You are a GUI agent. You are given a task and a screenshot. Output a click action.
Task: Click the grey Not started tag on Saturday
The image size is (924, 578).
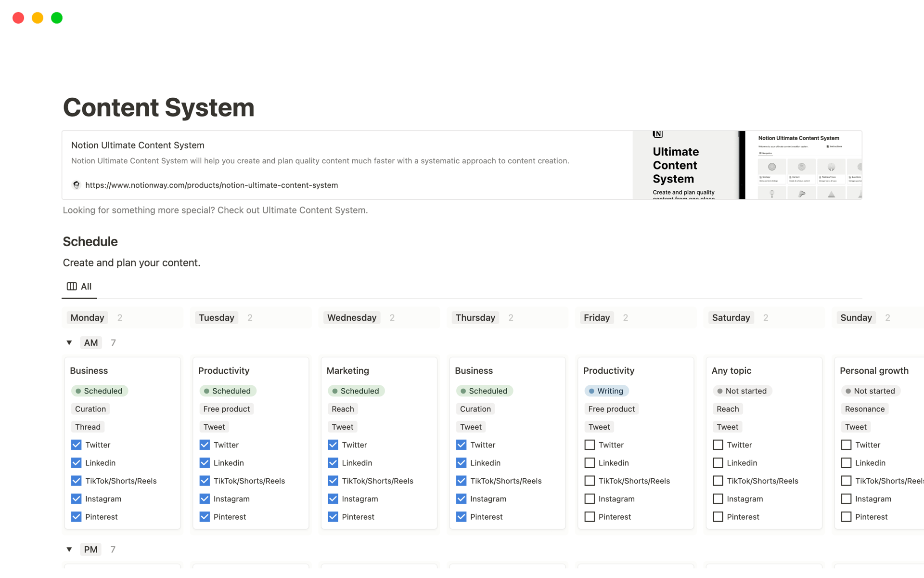[742, 391]
